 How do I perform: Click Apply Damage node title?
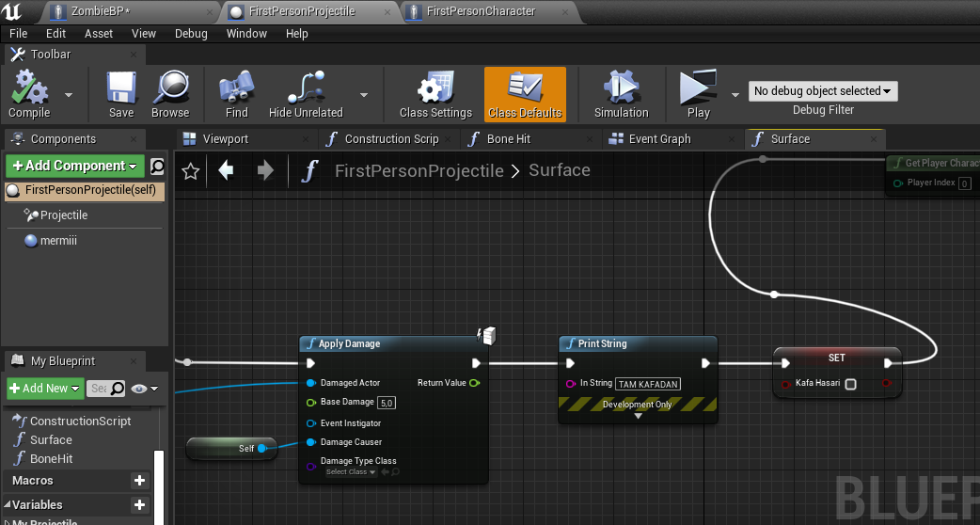tap(349, 343)
